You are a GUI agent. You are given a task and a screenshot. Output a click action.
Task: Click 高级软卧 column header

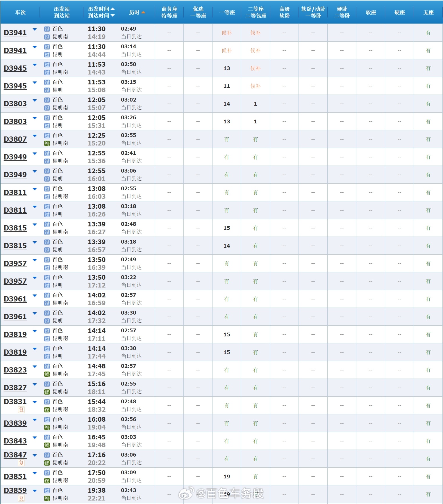(x=284, y=13)
